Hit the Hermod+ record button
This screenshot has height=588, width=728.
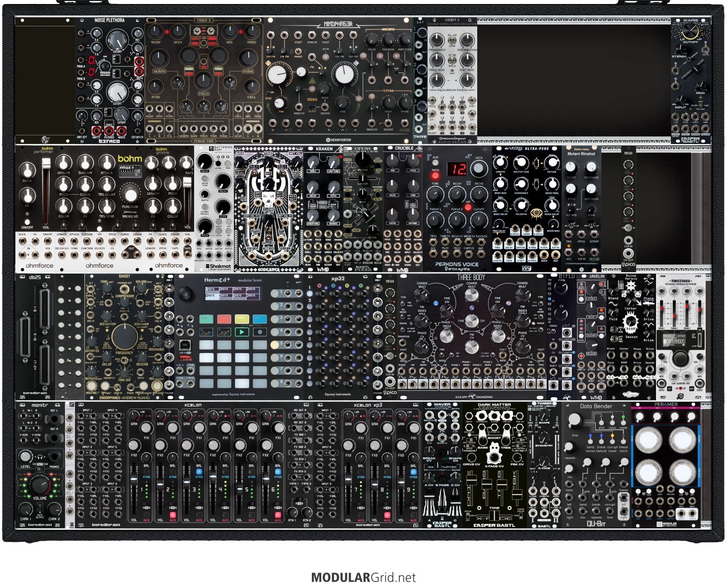pyautogui.click(x=260, y=332)
